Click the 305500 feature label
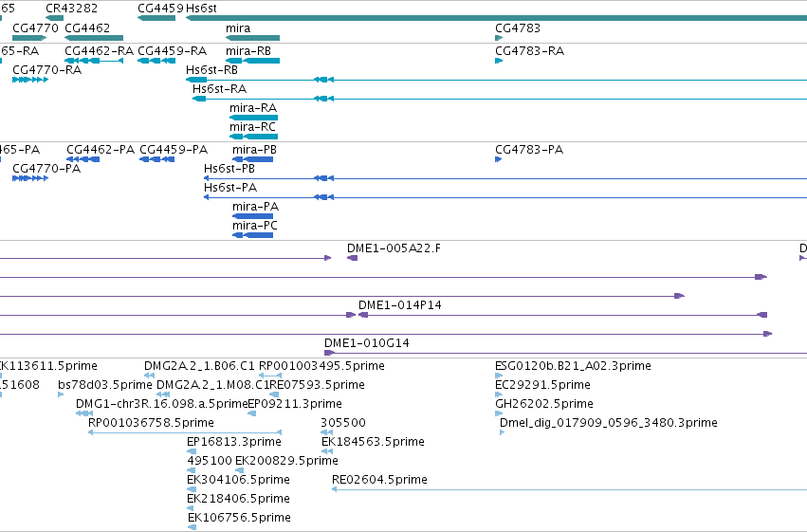The width and height of the screenshot is (807, 532). pyautogui.click(x=343, y=423)
